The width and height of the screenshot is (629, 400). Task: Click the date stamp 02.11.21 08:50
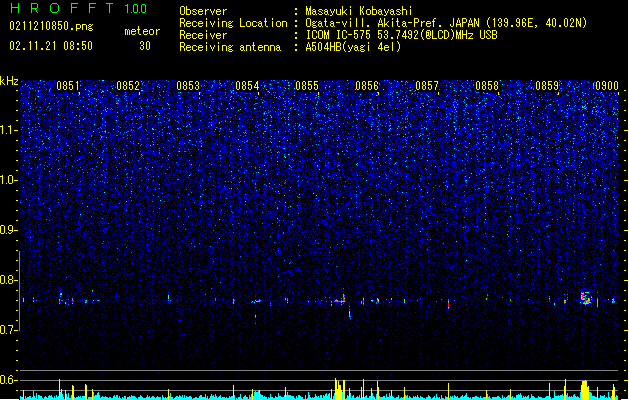[51, 46]
